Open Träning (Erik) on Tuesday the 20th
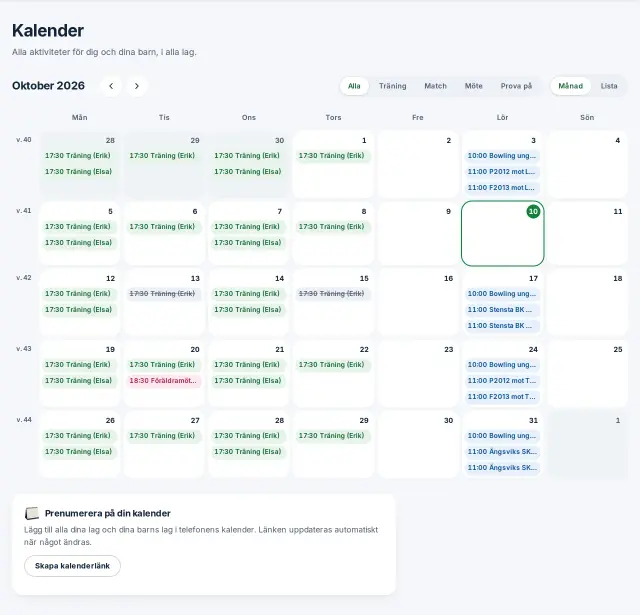 [163, 365]
